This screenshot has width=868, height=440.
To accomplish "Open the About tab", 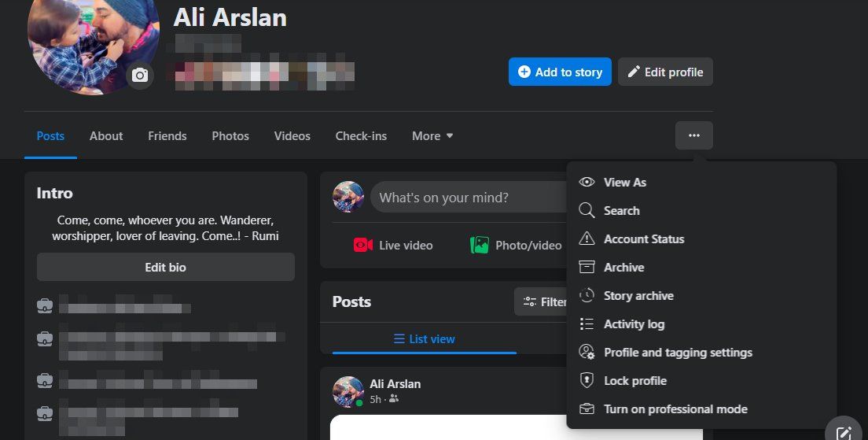I will [106, 135].
